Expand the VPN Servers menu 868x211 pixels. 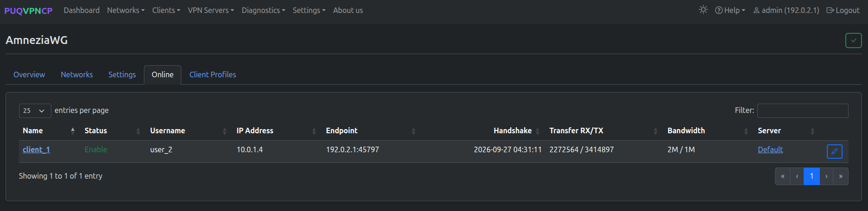click(211, 10)
